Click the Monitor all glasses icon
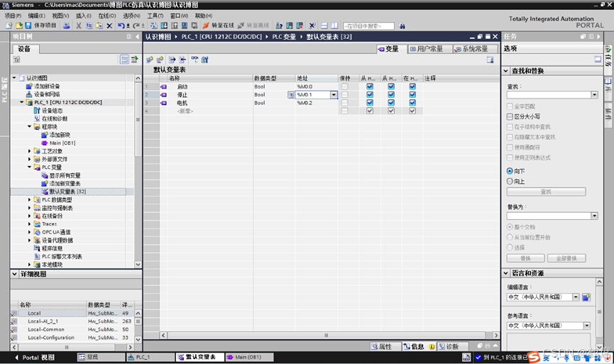Image resolution: width=614 pixels, height=364 pixels. 194,60
